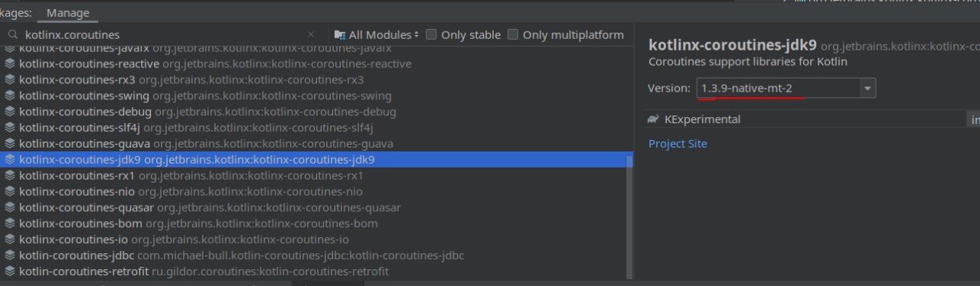Click the All Modules folder icon
This screenshot has width=980, height=286.
[x=340, y=34]
